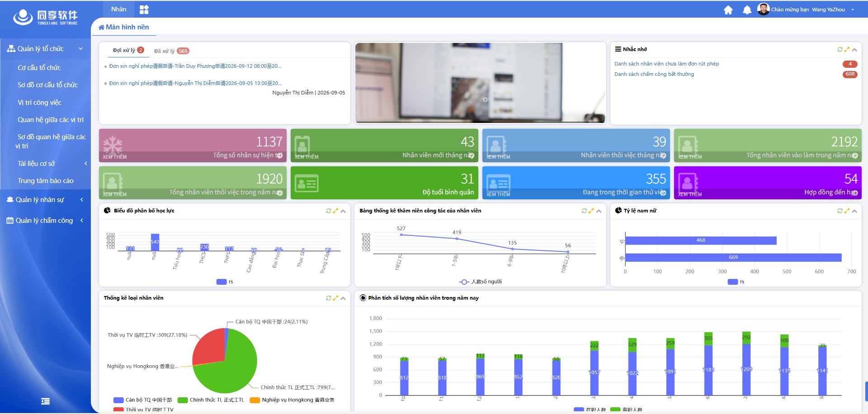Toggle the Chính thức TL pie legend
Image resolution: width=868 pixels, height=414 pixels.
(x=211, y=400)
